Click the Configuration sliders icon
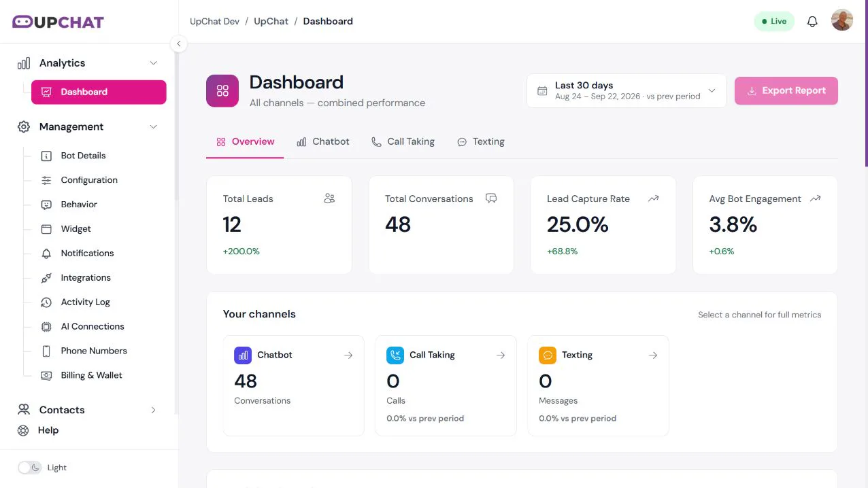 coord(46,181)
